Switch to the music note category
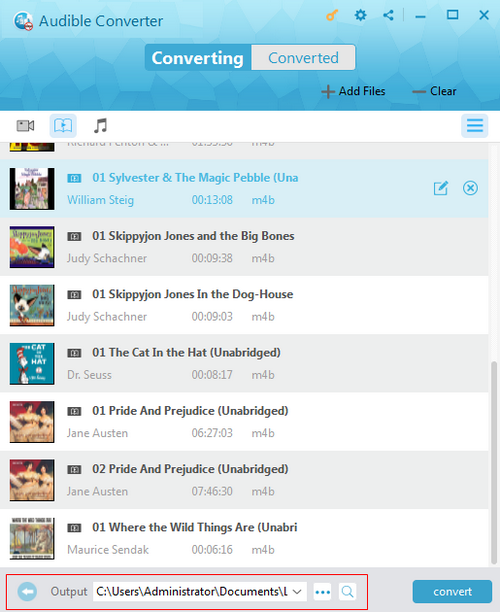The width and height of the screenshot is (500, 612). [100, 126]
